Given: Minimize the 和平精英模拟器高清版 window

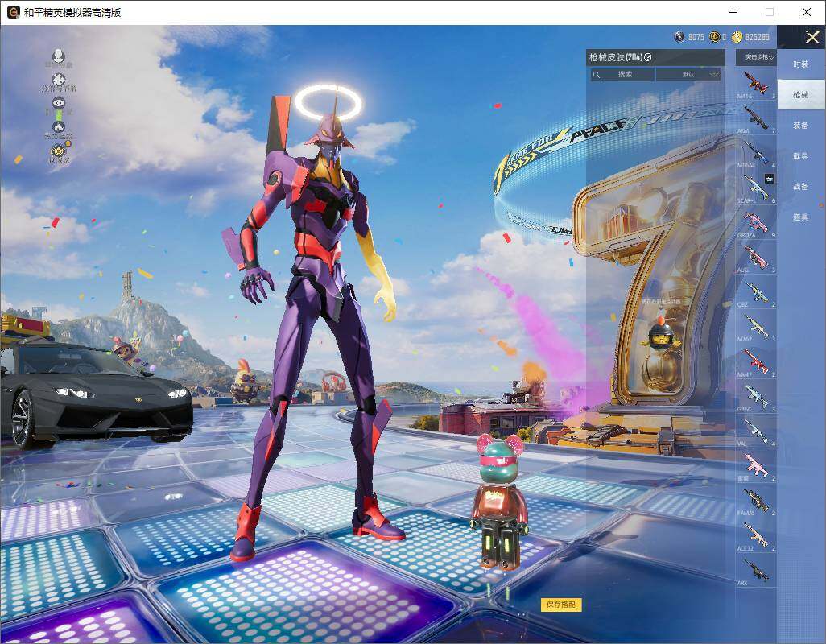Looking at the screenshot, I should click(x=733, y=12).
